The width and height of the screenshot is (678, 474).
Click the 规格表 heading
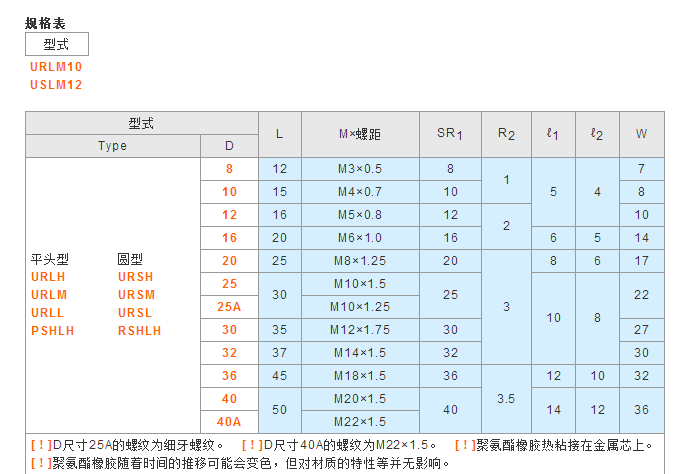pos(45,23)
